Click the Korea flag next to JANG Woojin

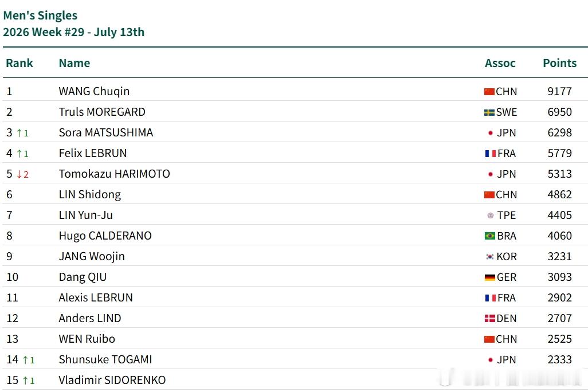point(490,257)
